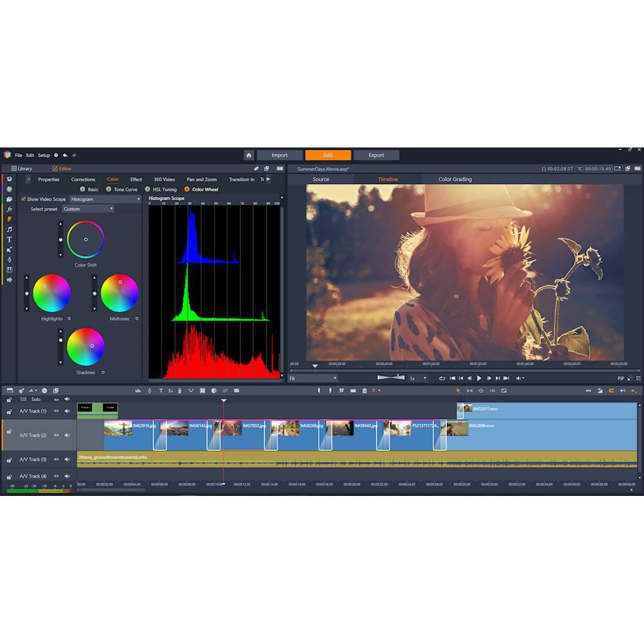Click the undo arrow icon
This screenshot has width=644, height=644.
pos(65,155)
